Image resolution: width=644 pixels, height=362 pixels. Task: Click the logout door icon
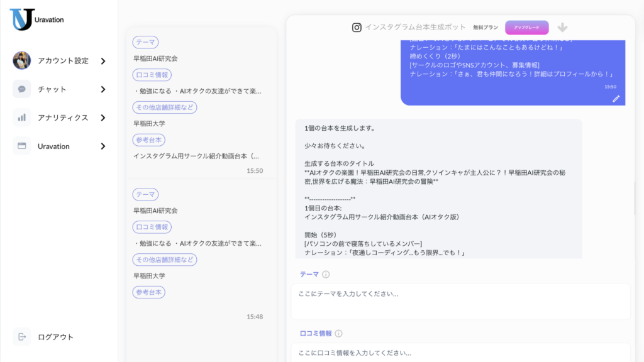point(22,337)
